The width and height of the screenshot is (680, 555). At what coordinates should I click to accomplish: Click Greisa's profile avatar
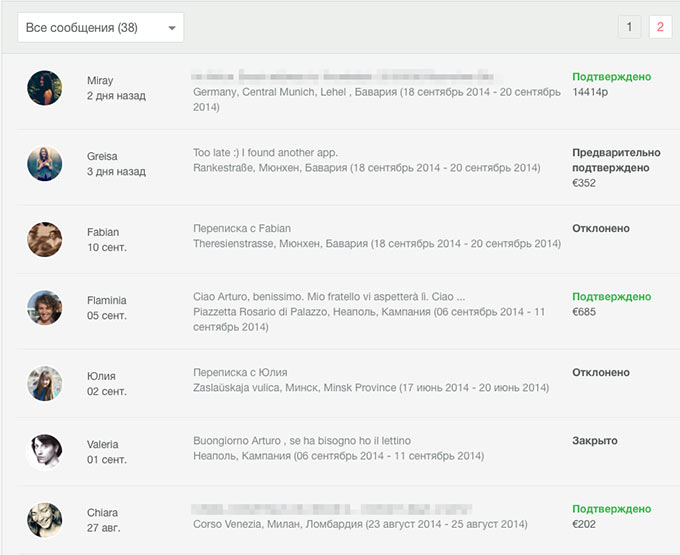[45, 162]
